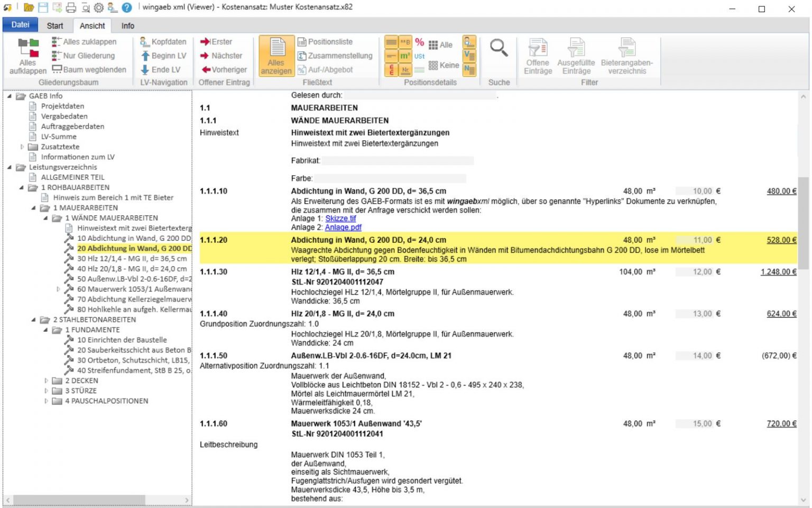The height and width of the screenshot is (508, 812).
Task: Toggle the percent (%) position detail display
Action: (420, 42)
